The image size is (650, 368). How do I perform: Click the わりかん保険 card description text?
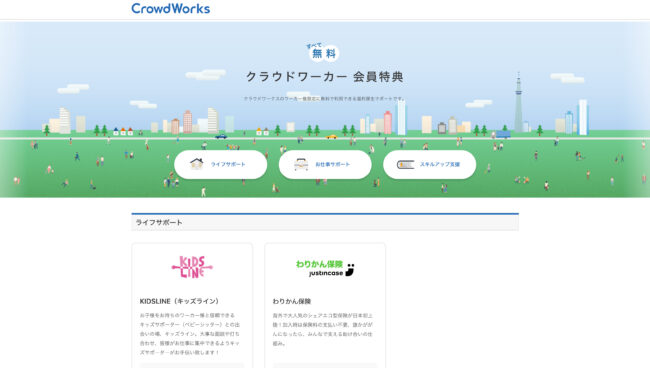(x=323, y=329)
